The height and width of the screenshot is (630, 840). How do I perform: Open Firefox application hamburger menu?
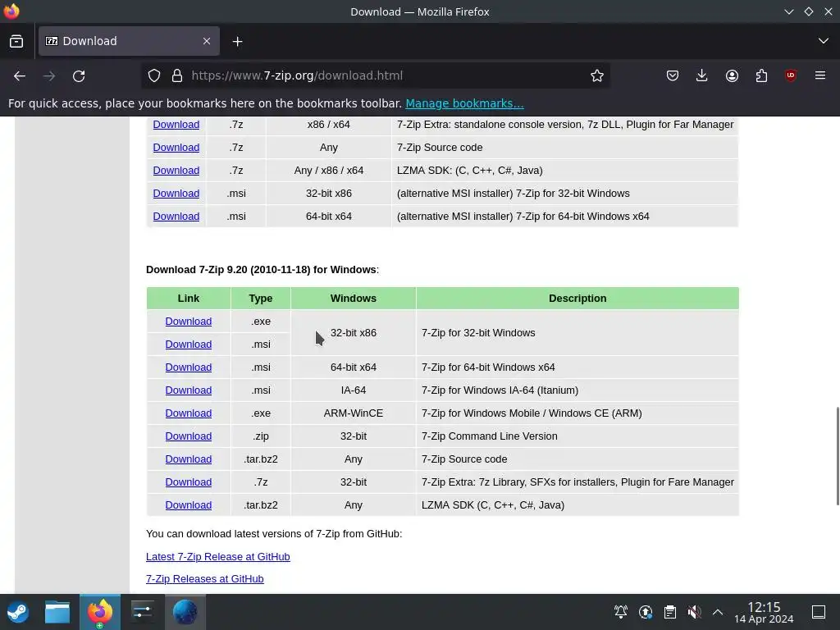pos(820,76)
